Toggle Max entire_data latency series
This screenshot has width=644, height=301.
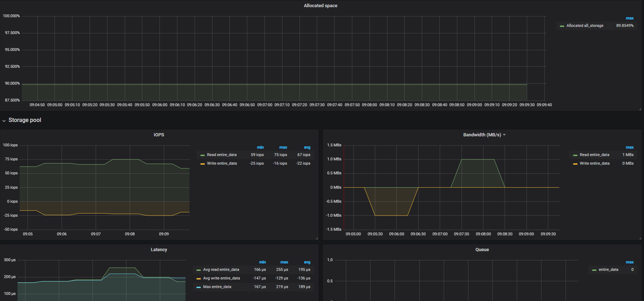217,287
